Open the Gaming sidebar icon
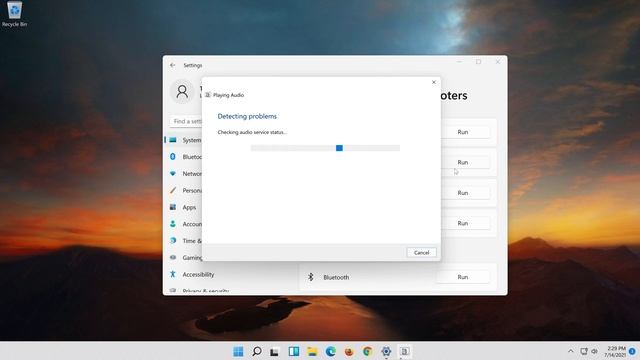This screenshot has width=640, height=360. [x=173, y=257]
